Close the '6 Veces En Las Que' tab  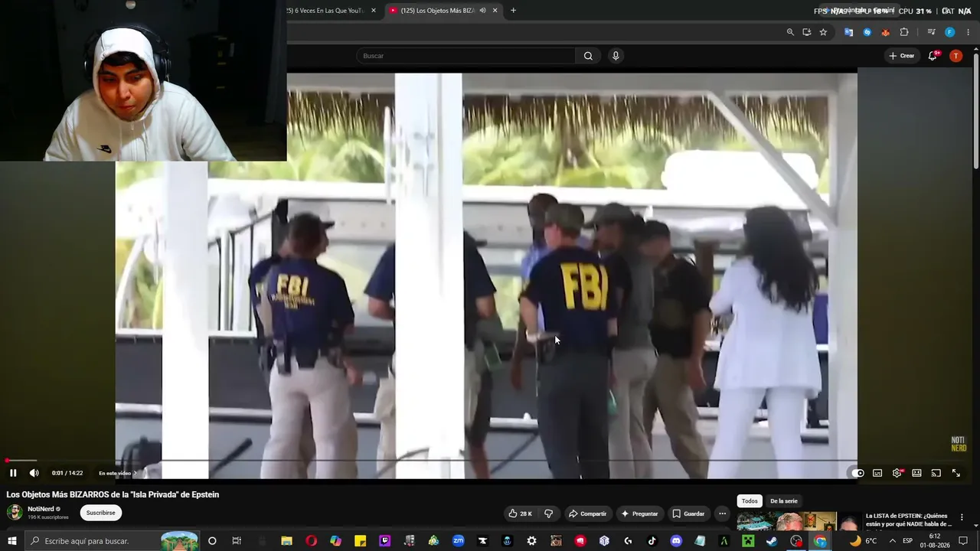point(374,11)
